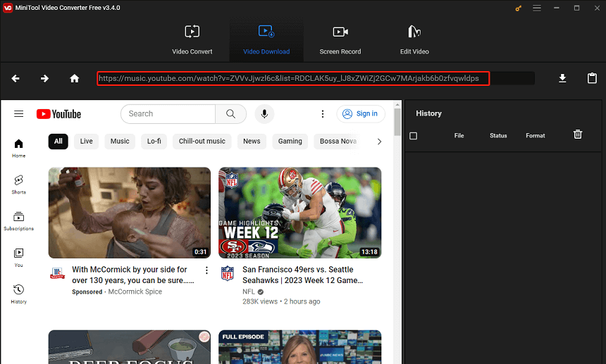Select the Music category chip
Viewport: 606px width, 364px height.
pos(120,142)
